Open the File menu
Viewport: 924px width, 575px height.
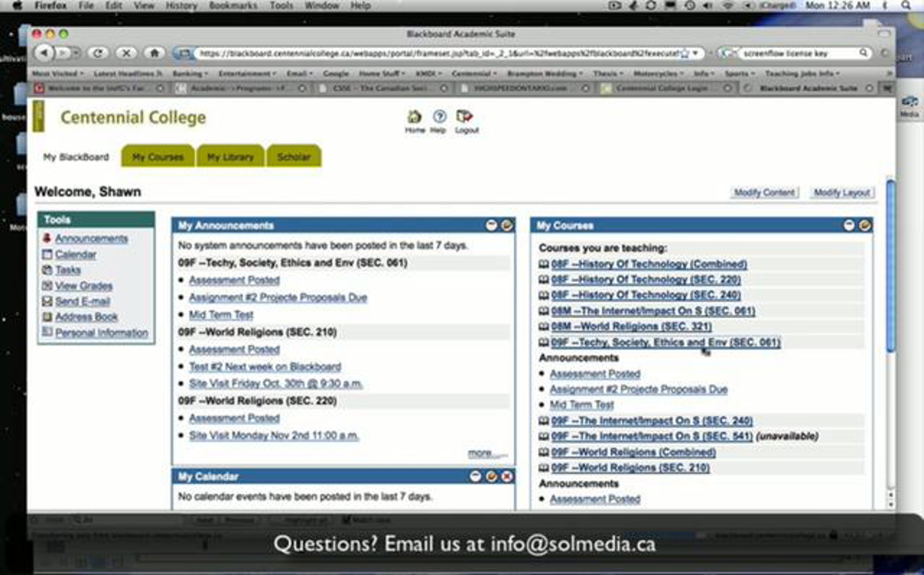pos(86,5)
